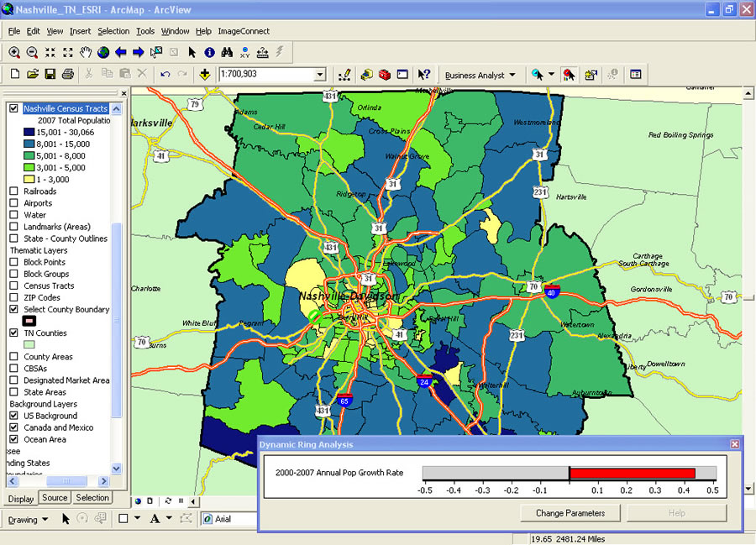This screenshot has height=545, width=756.
Task: Open ArcToolbox red toolbox icon
Action: click(384, 74)
